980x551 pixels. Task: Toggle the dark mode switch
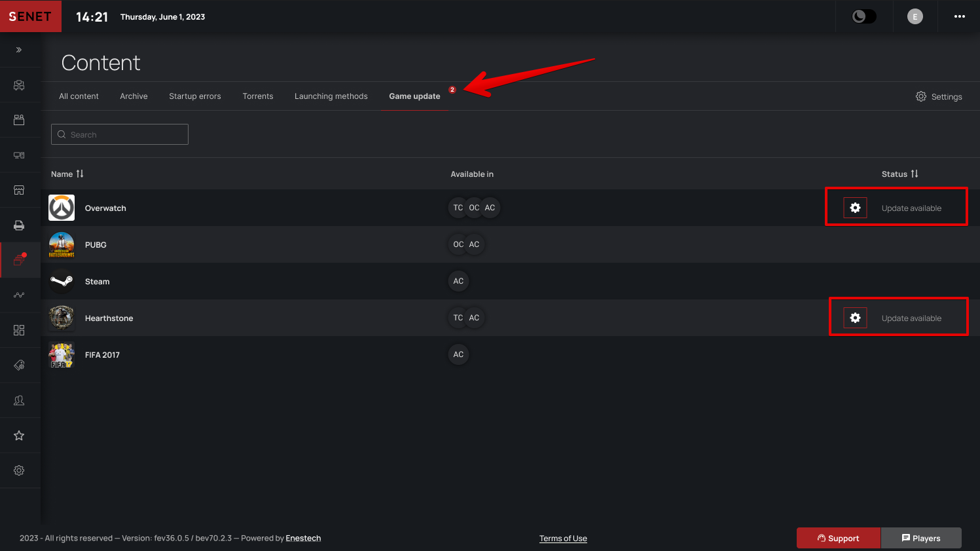point(863,17)
